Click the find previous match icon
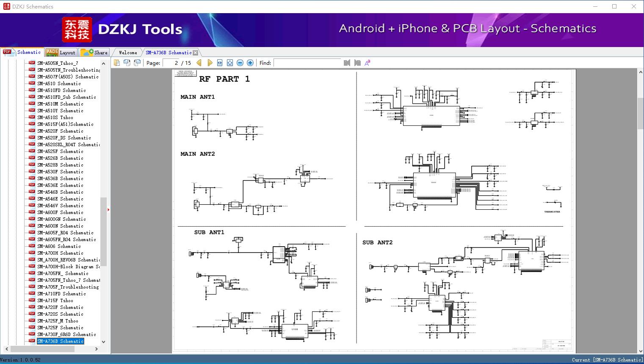Viewport: 644px width, 364px height. click(347, 63)
